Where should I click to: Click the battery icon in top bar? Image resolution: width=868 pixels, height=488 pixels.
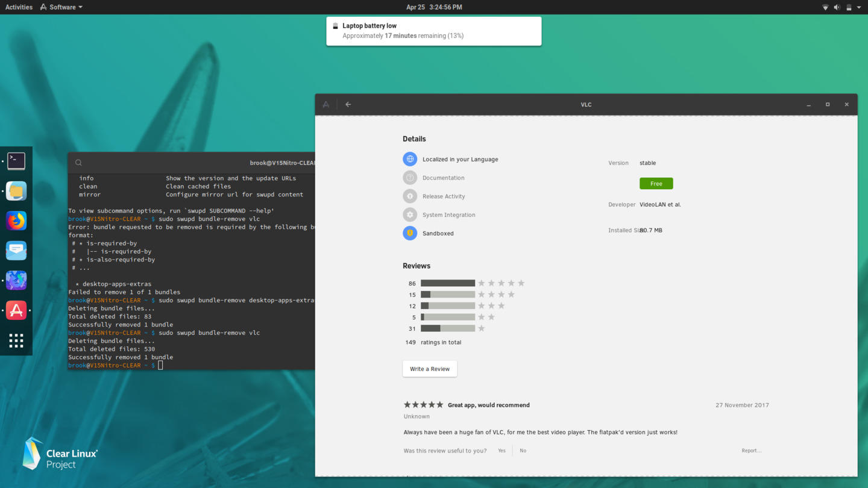[x=849, y=7]
